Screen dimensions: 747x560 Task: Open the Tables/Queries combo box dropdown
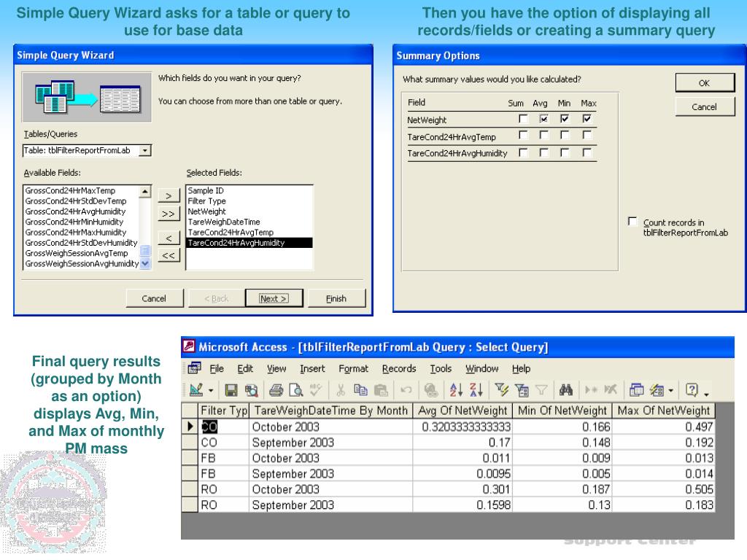[144, 150]
